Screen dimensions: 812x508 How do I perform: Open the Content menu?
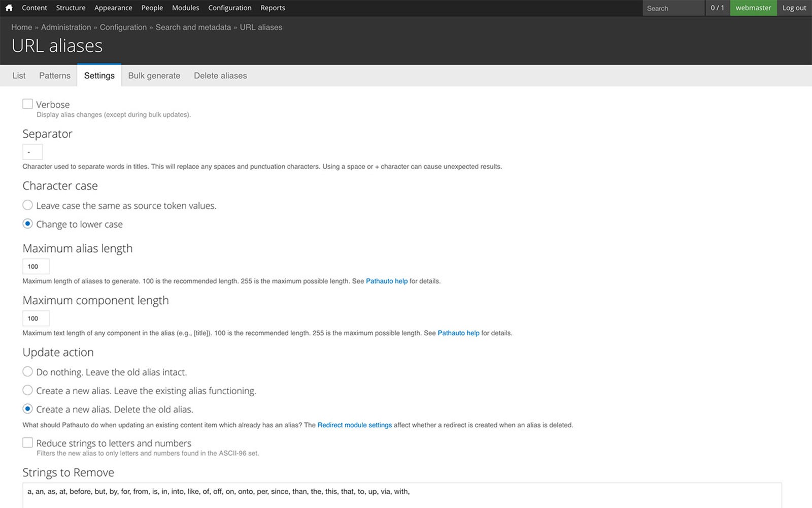point(35,8)
